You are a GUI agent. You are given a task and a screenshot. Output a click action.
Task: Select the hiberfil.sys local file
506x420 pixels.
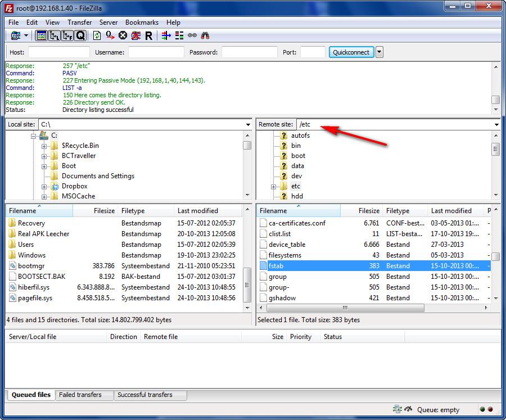pos(124,287)
